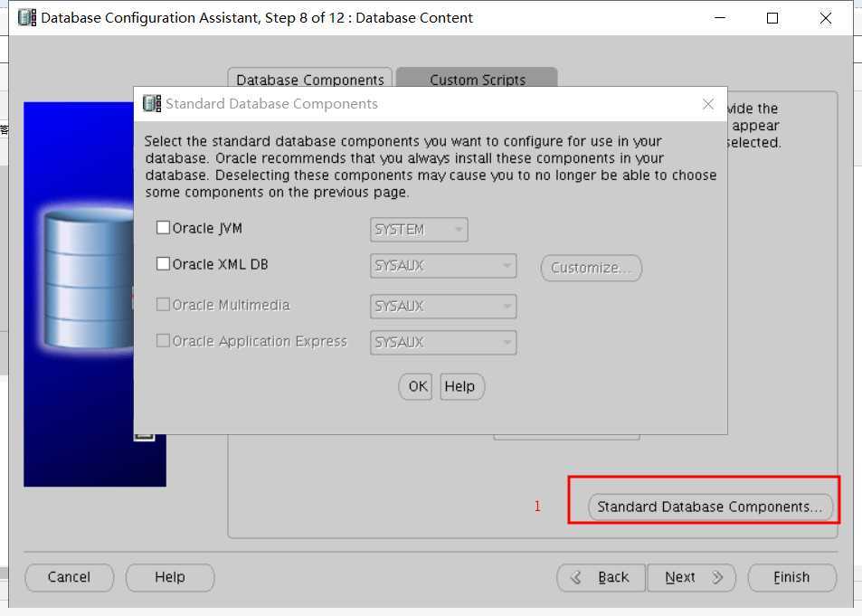Image resolution: width=862 pixels, height=616 pixels.
Task: Click the Oracle JVM label text
Action: (x=207, y=228)
